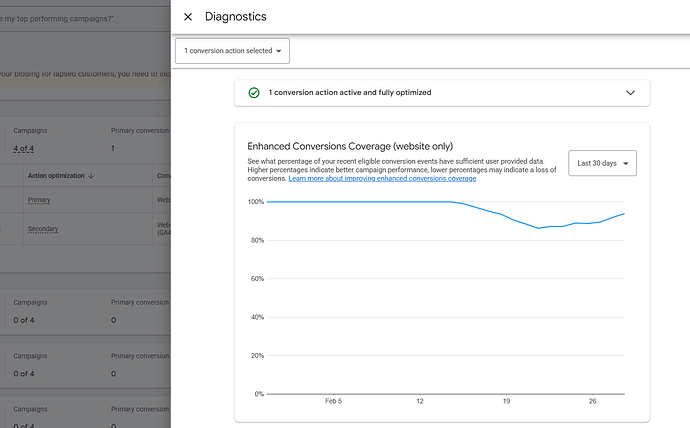Open the '1 conversion action selected' dropdown
This screenshot has width=690, height=428.
tap(232, 51)
